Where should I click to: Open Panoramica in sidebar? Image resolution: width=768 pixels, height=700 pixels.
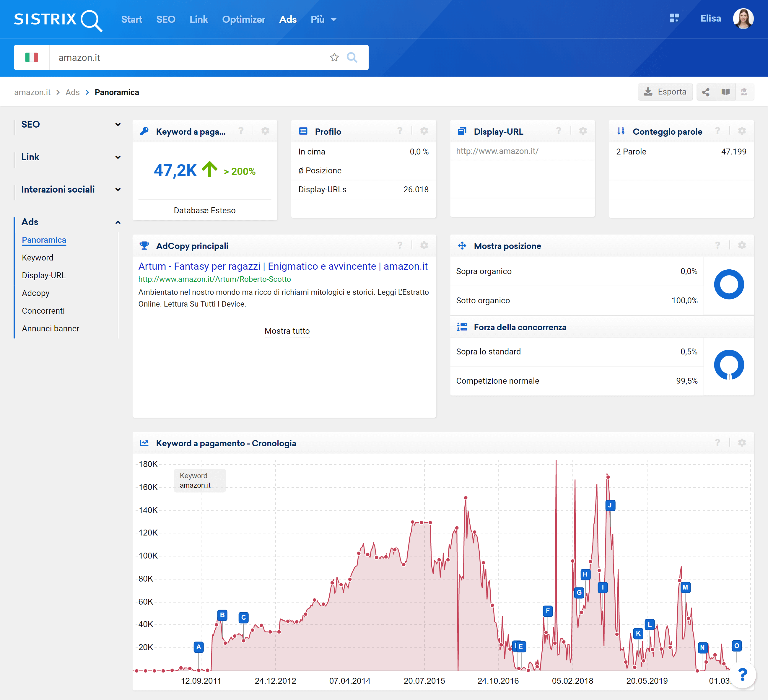click(44, 240)
